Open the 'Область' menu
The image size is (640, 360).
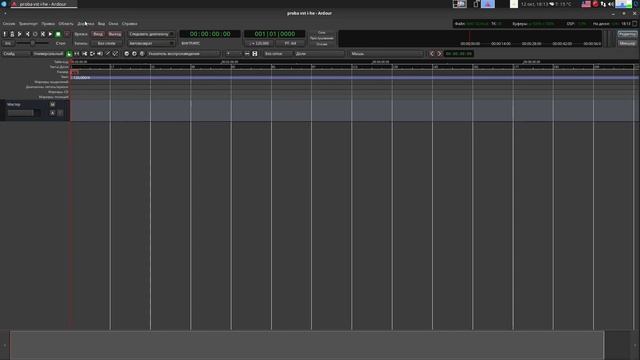click(x=66, y=24)
